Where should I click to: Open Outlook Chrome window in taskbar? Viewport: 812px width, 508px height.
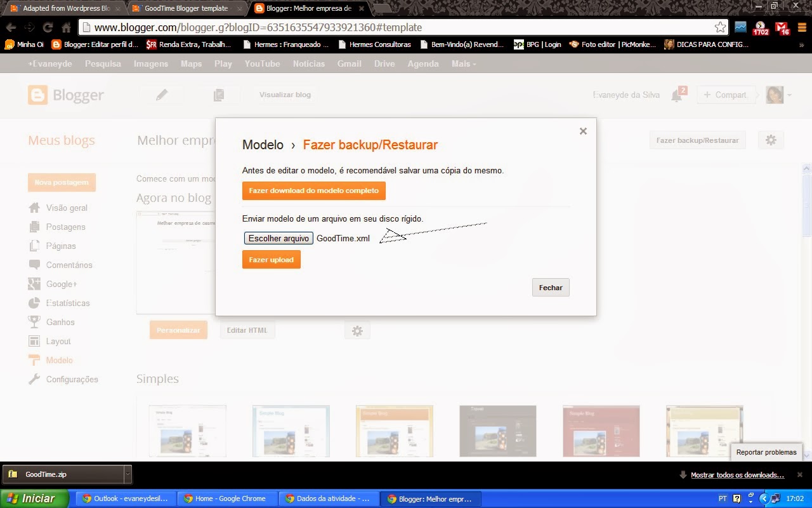(126, 498)
